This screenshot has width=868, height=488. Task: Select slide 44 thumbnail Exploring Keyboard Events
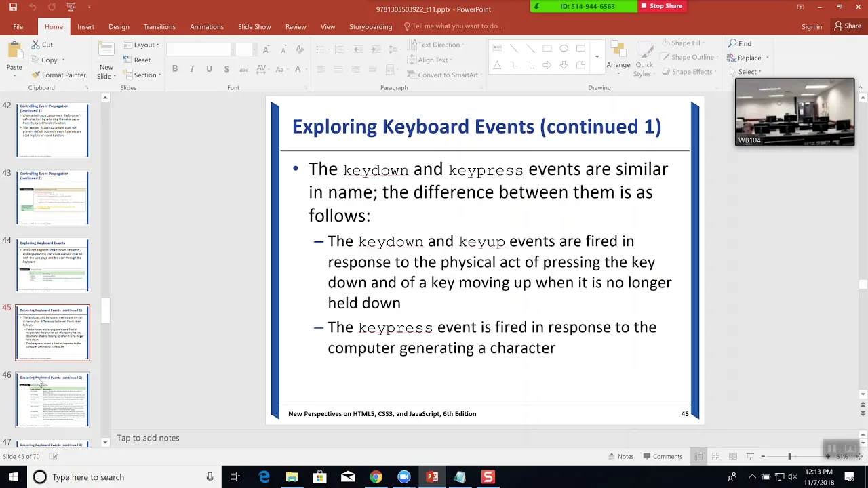point(52,265)
